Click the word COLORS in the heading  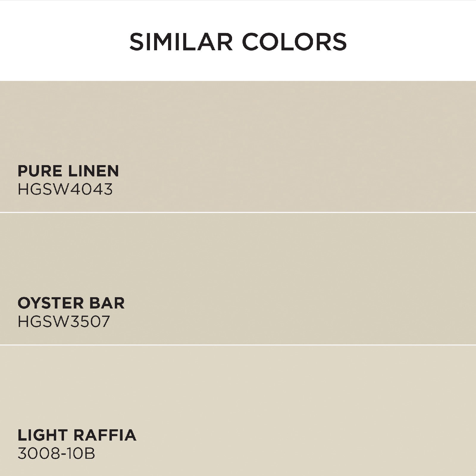click(x=295, y=42)
